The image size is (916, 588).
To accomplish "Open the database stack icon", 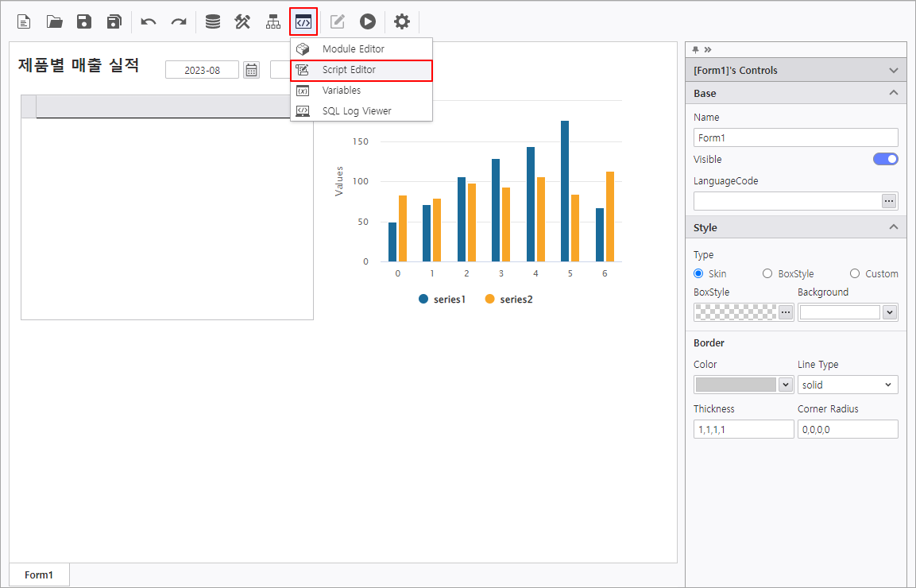I will click(213, 22).
